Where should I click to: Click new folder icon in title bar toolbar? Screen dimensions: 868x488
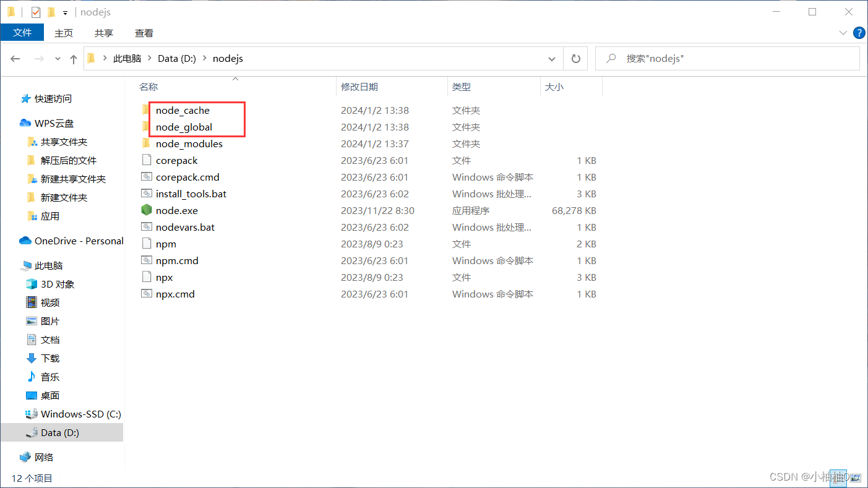coord(51,12)
